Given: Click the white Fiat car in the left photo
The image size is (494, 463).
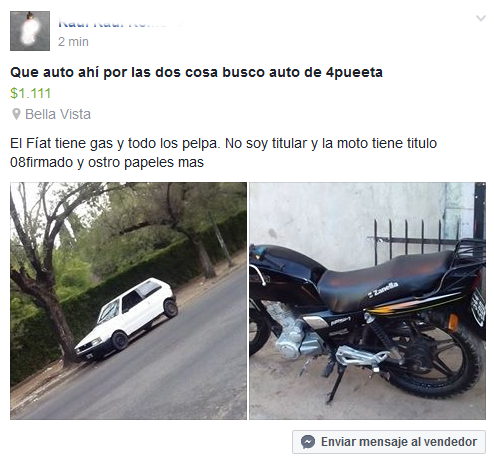Looking at the screenshot, I should tap(126, 320).
